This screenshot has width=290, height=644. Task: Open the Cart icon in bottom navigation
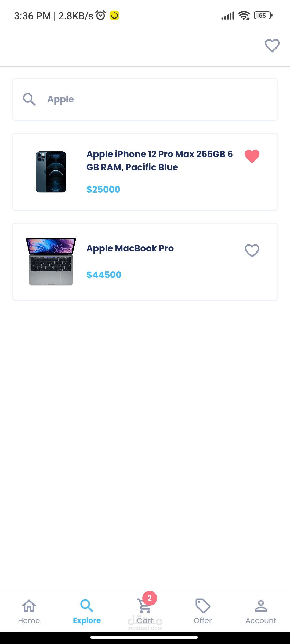pos(144,606)
